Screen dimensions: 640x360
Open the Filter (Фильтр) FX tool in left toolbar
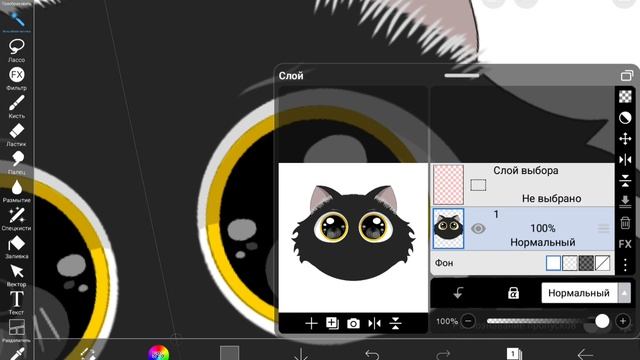click(16, 78)
